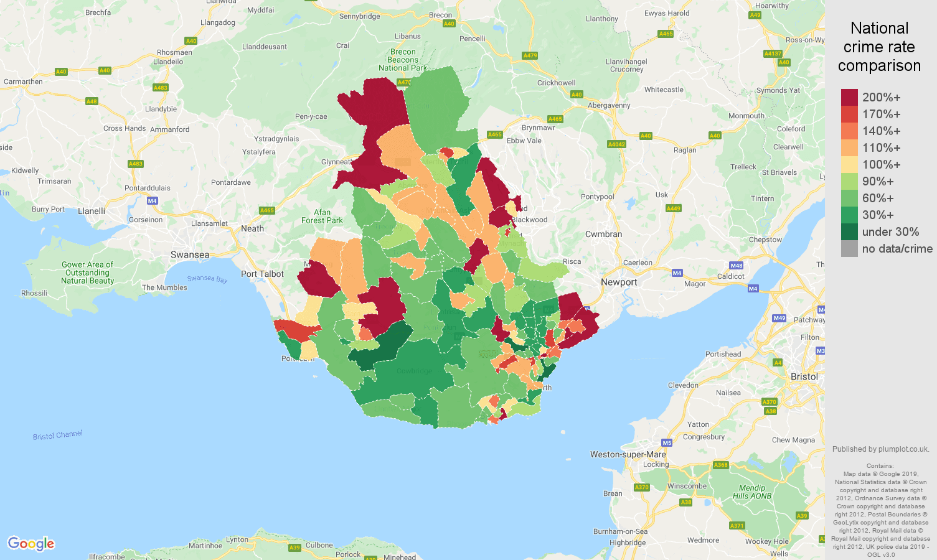Click the no data/crime gray legend swatch

849,248
